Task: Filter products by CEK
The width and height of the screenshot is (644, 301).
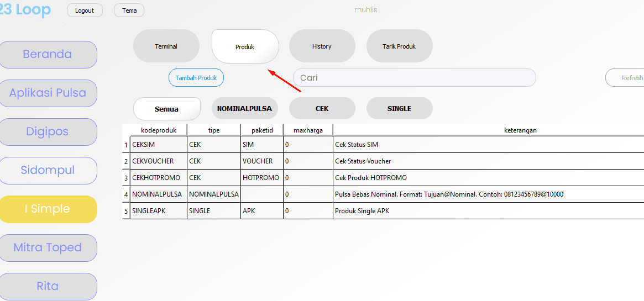Action: (x=322, y=109)
